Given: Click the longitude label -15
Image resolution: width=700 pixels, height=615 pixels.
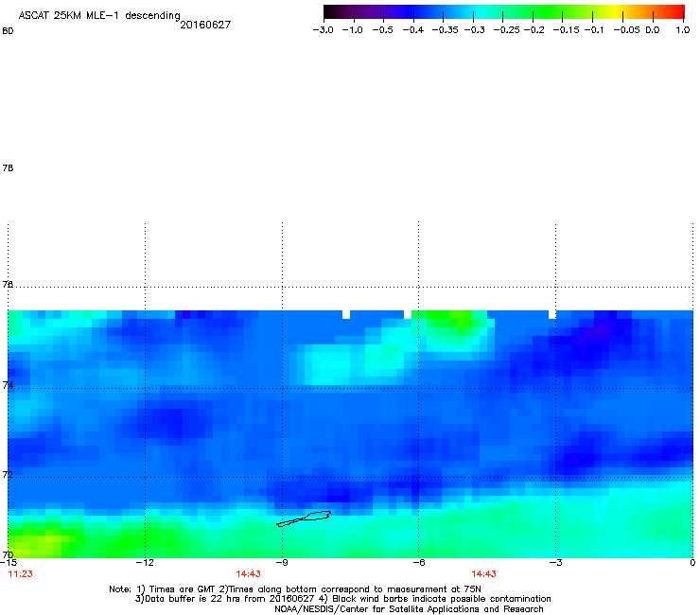Looking at the screenshot, I should pos(9,563).
